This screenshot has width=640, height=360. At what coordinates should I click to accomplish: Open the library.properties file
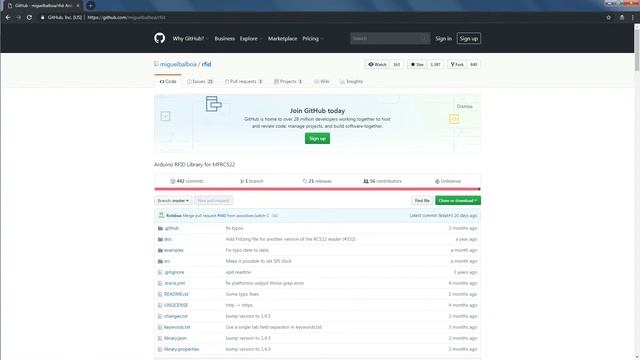[181, 349]
